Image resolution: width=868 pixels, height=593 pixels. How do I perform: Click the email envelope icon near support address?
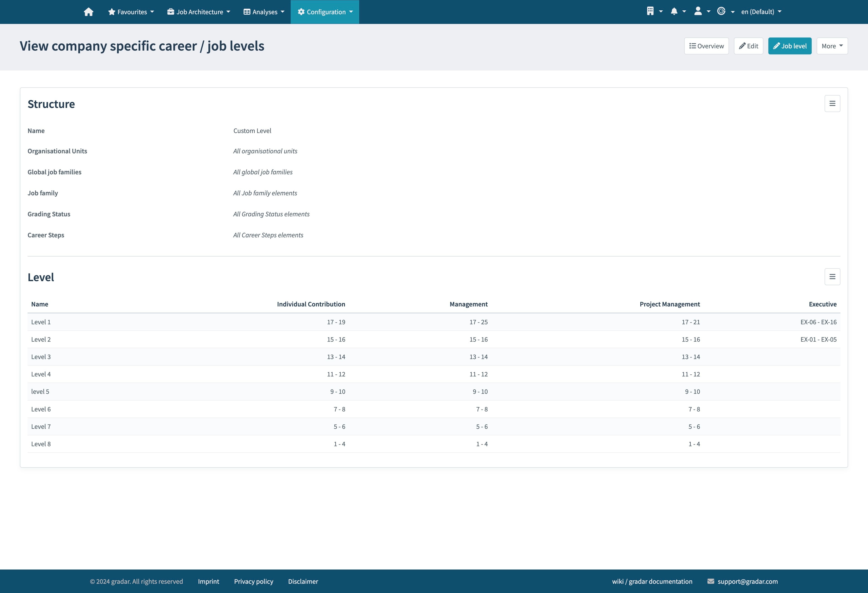pyautogui.click(x=711, y=581)
